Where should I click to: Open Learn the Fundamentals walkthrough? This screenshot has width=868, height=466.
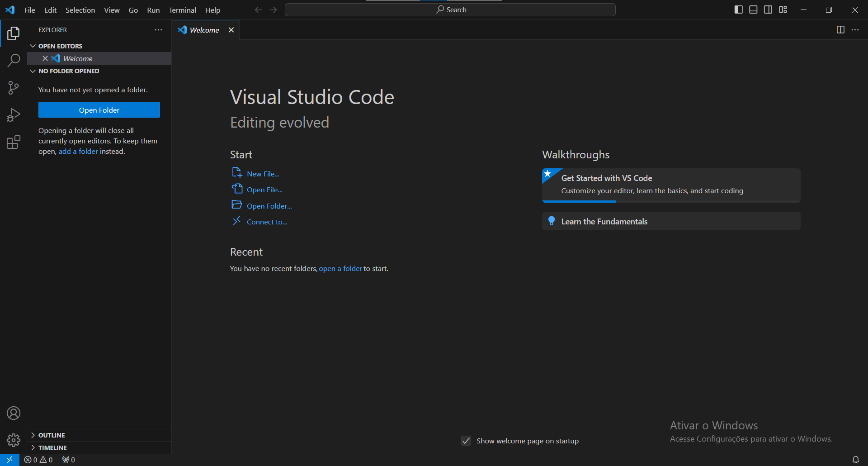(671, 221)
